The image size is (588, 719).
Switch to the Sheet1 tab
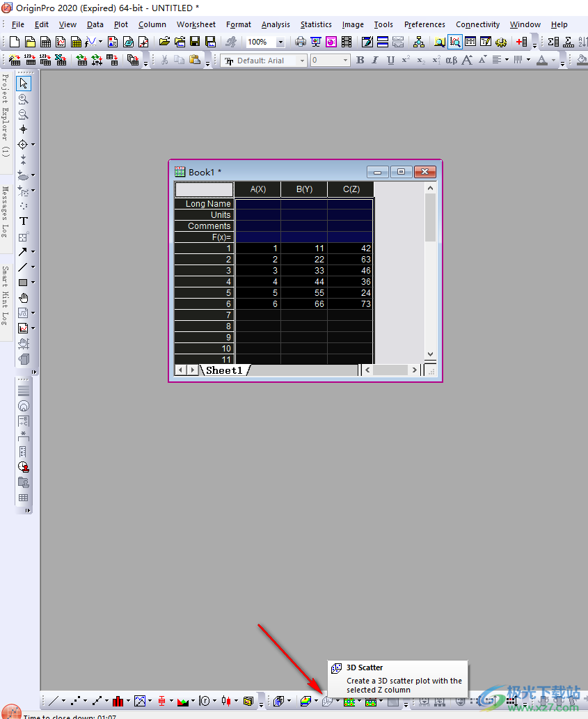click(224, 370)
